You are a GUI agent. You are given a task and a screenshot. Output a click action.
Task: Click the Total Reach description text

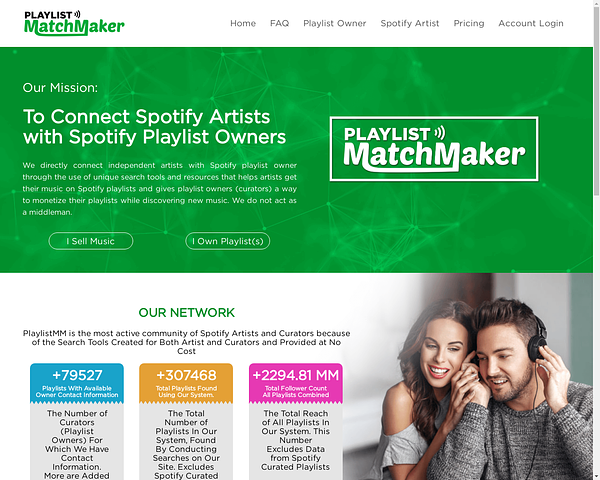295,440
